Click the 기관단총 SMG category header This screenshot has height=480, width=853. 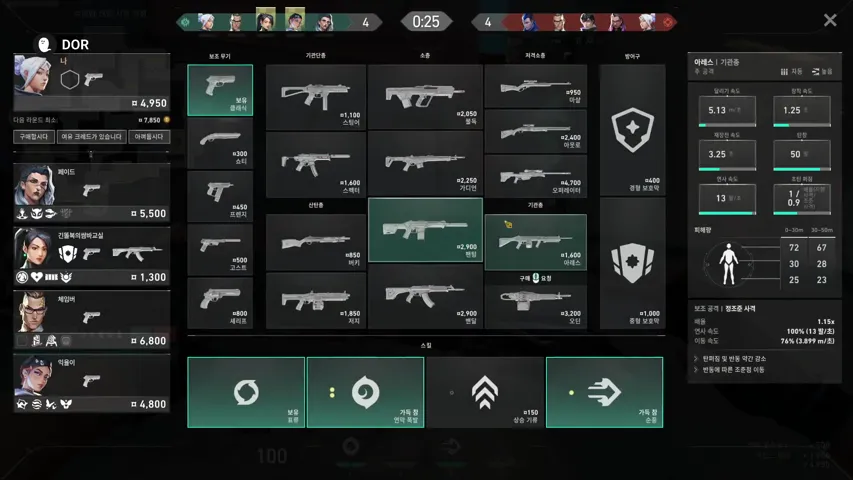coord(316,56)
